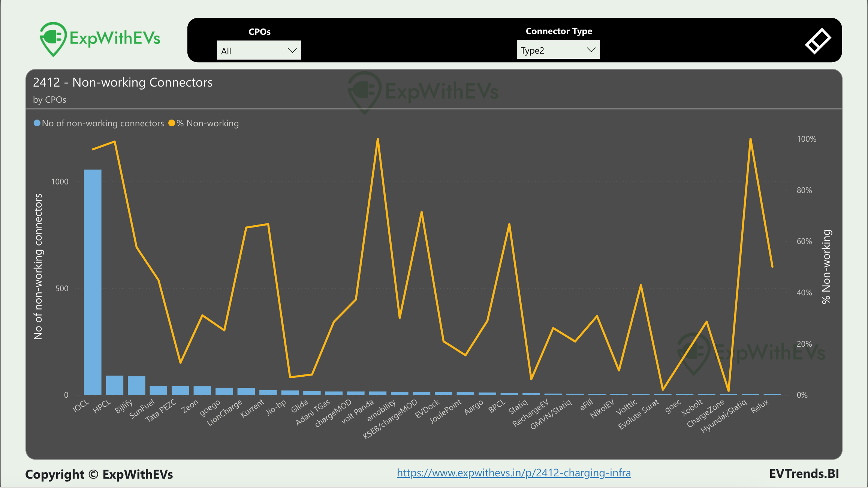Click the eraser clear-filters icon

818,41
